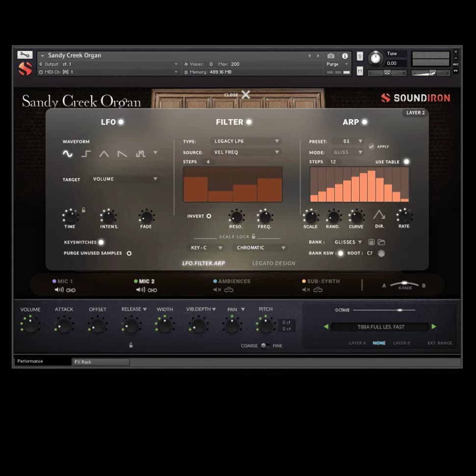This screenshot has width=476, height=476.
Task: Select the triangle LFO waveform icon
Action: coord(104,154)
